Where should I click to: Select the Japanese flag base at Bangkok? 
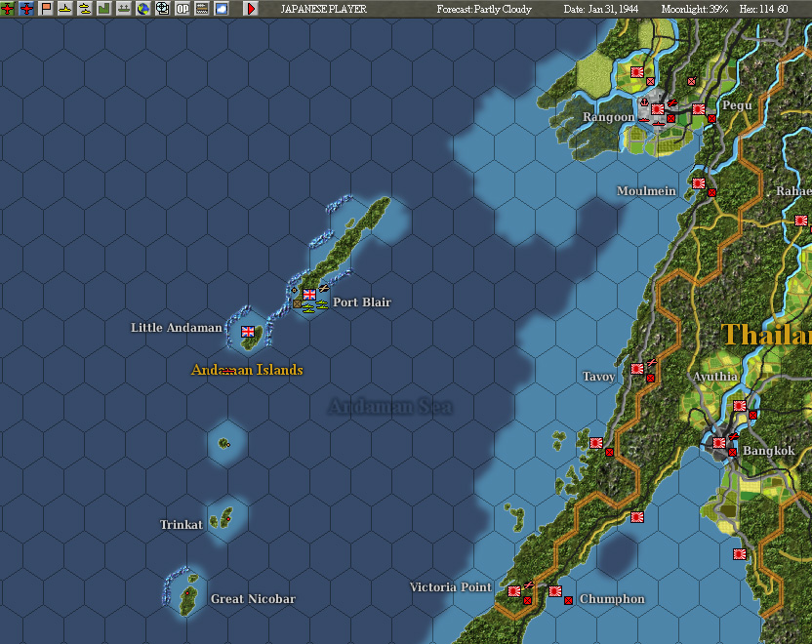click(718, 443)
